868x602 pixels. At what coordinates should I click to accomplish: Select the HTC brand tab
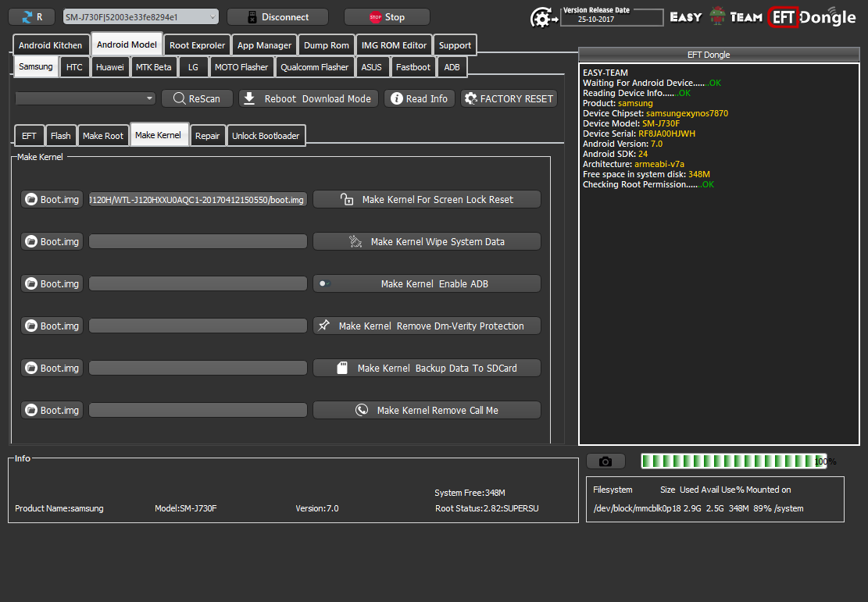[x=74, y=67]
